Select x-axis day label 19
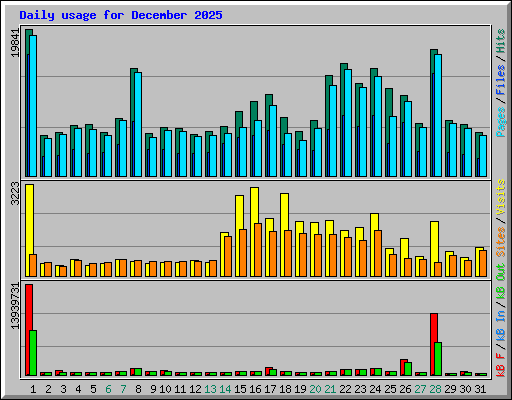Image resolution: width=512 pixels, height=400 pixels. point(300,389)
